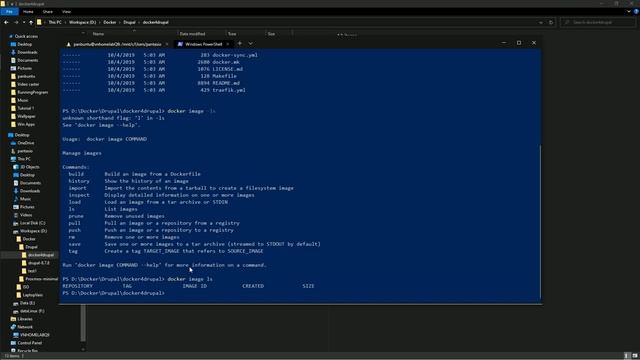The width and height of the screenshot is (640, 360).
Task: Open the ISO folder in tree
Action: click(x=26, y=287)
